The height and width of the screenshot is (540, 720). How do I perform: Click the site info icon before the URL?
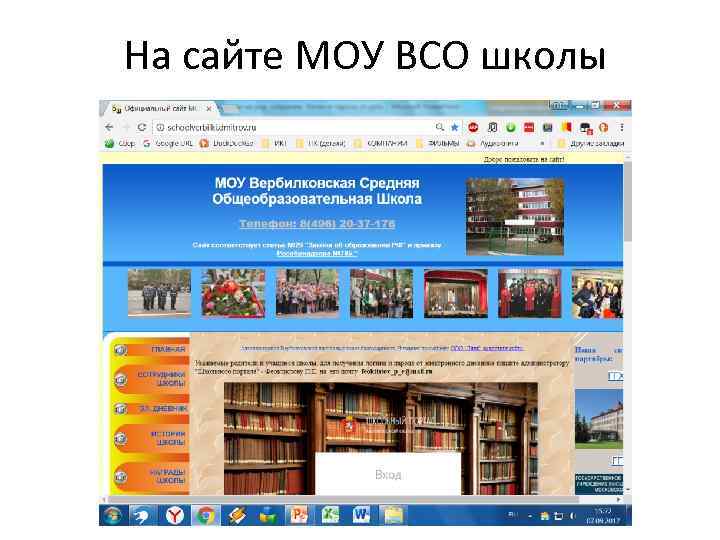[160, 127]
